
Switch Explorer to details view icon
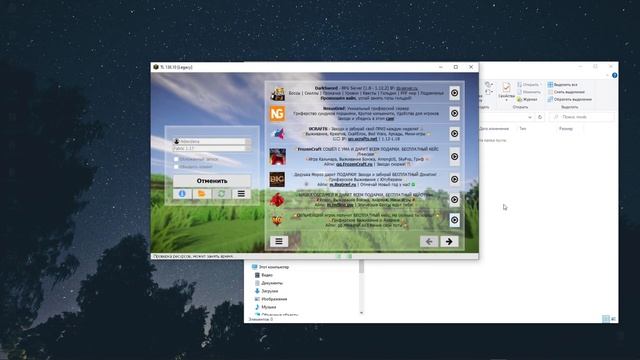tap(606, 319)
